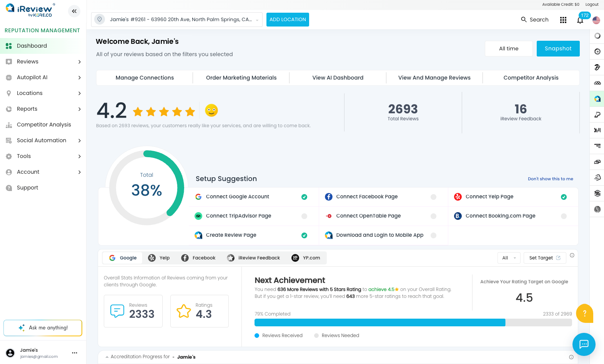Toggle the Connect Google Account checkmark

point(304,197)
